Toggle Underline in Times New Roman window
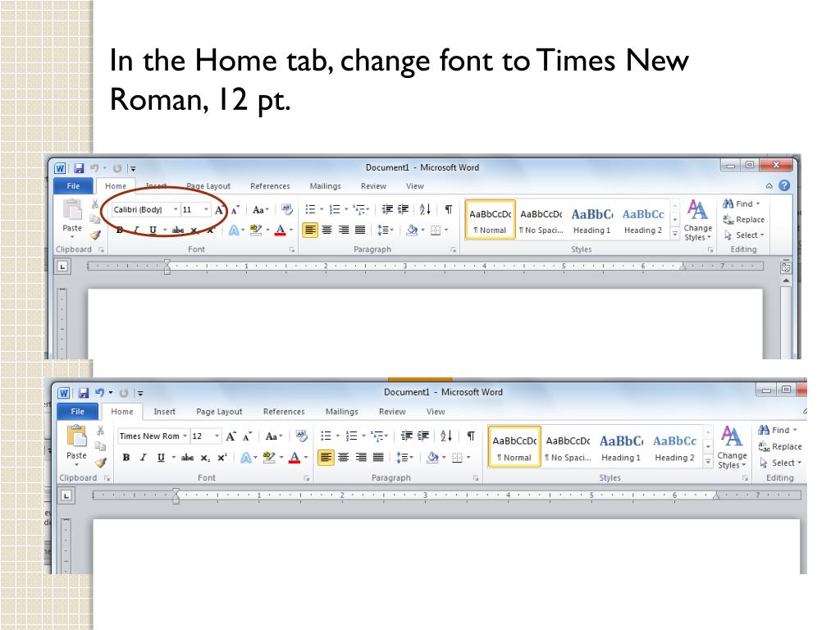The height and width of the screenshot is (630, 840). point(161,458)
